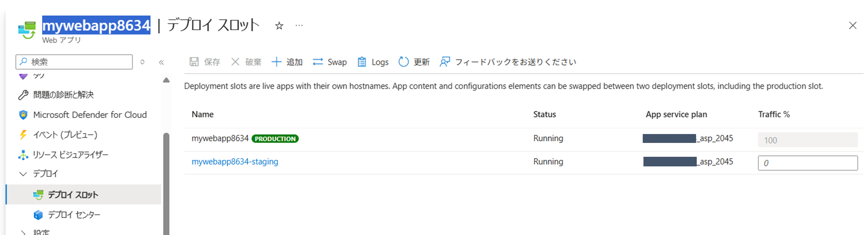Close the deployment slots blade

(x=853, y=26)
